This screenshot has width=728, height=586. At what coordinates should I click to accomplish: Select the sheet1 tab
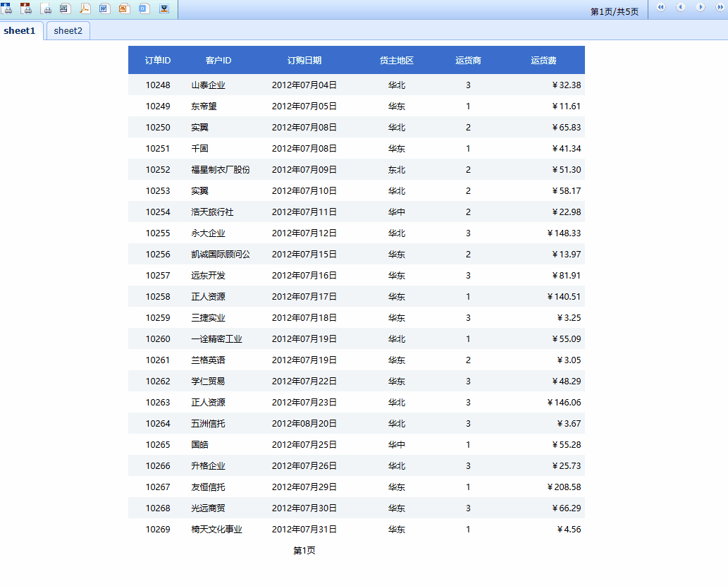[x=20, y=30]
